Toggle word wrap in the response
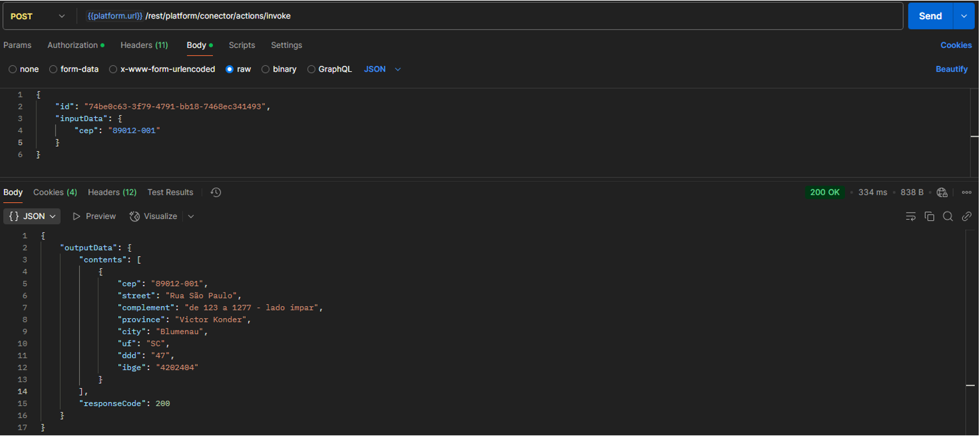980x436 pixels. click(x=911, y=216)
